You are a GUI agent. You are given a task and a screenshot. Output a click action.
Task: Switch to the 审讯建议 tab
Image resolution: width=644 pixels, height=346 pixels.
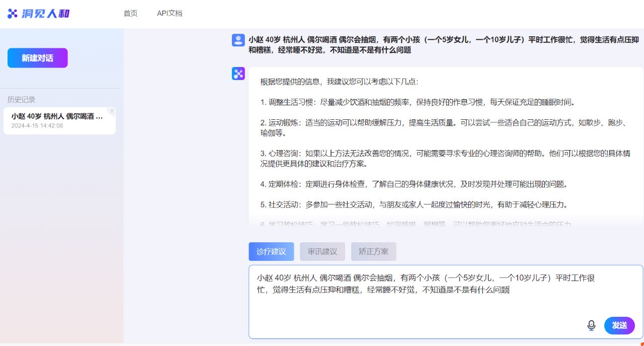[323, 252]
